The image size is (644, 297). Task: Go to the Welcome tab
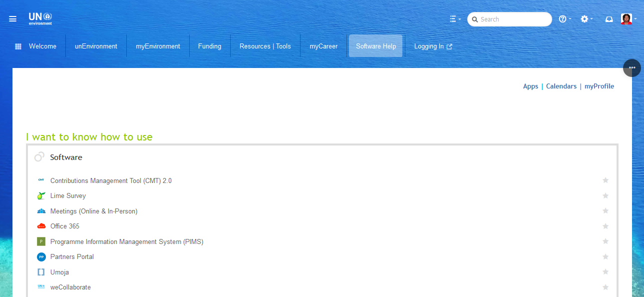click(x=42, y=46)
